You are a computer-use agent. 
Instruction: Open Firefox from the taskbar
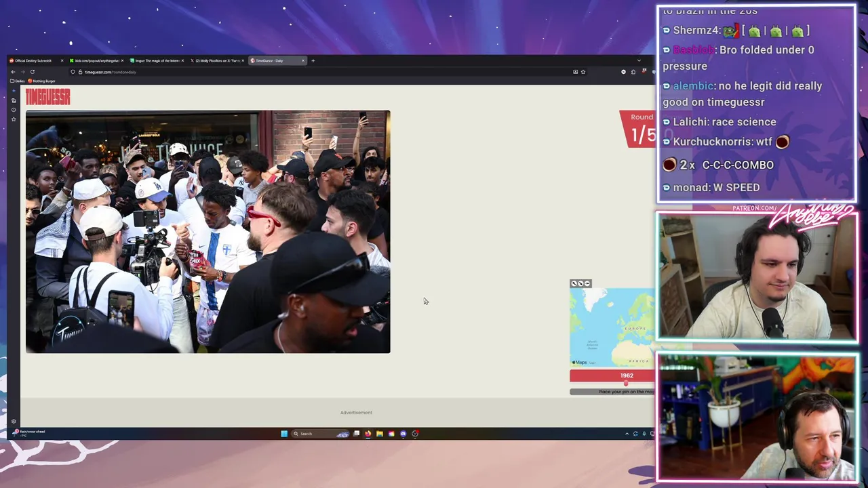[x=368, y=434]
